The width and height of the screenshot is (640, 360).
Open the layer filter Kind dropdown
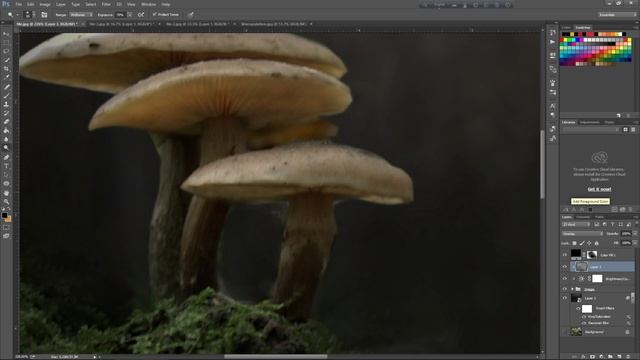(x=576, y=224)
